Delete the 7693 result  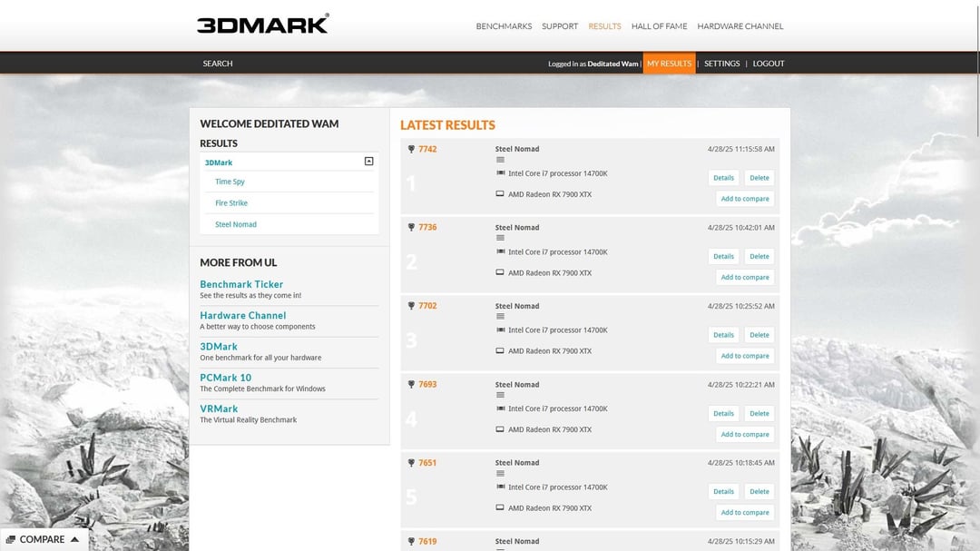click(759, 413)
